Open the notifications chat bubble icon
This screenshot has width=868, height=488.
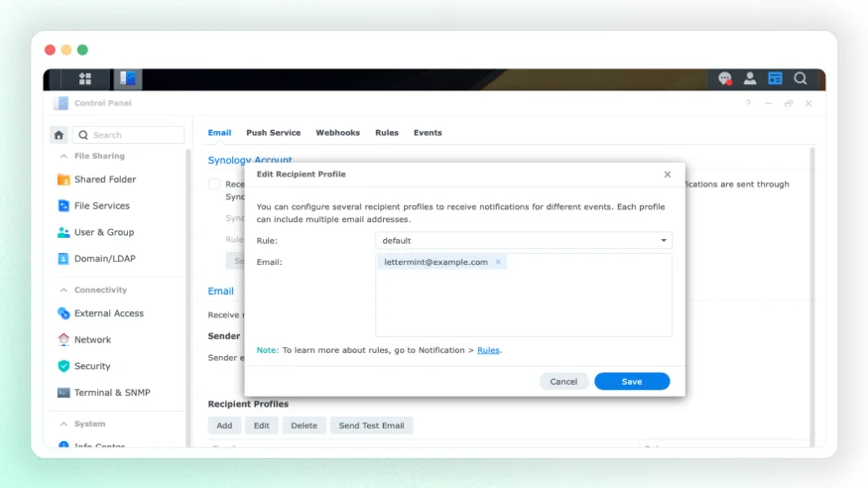tap(724, 78)
